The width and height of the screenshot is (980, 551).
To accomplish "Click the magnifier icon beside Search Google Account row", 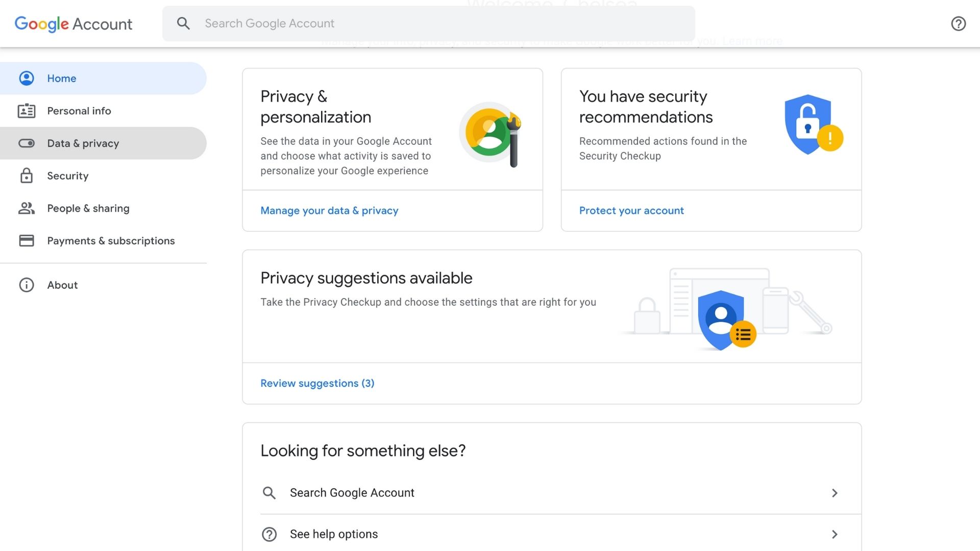I will [269, 493].
